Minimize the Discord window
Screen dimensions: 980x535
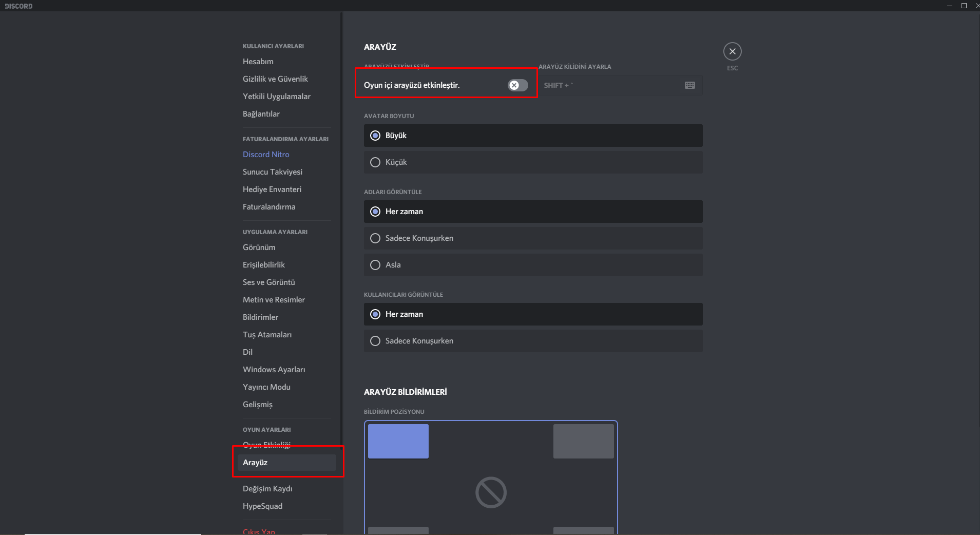point(950,6)
